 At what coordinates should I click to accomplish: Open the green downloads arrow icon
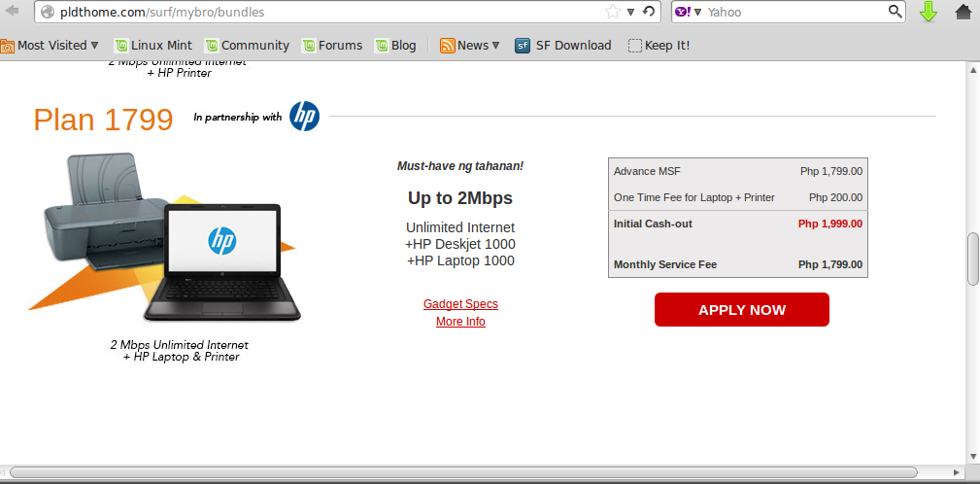(929, 12)
